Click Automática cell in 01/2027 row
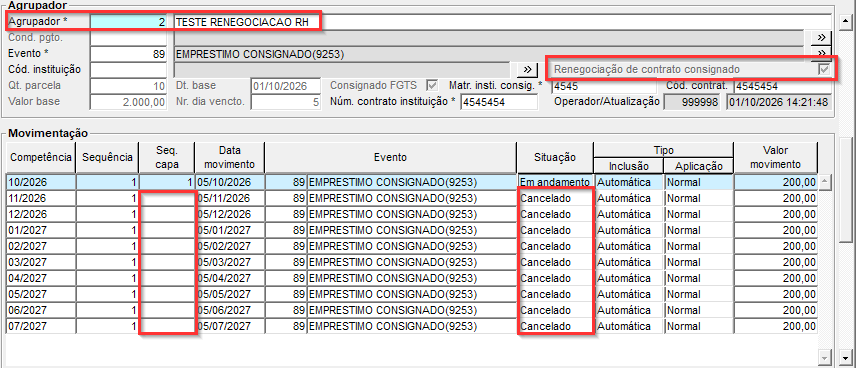Image resolution: width=858 pixels, height=368 pixels. point(628,230)
